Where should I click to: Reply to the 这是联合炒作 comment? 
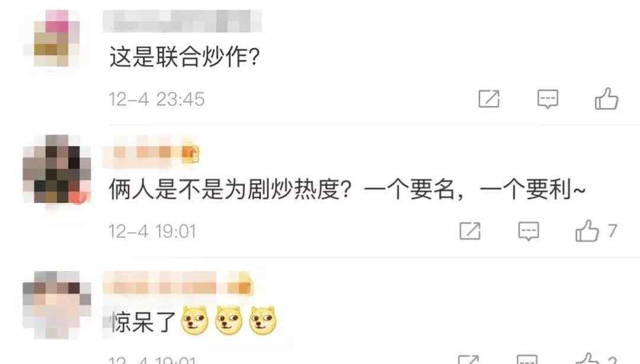548,99
